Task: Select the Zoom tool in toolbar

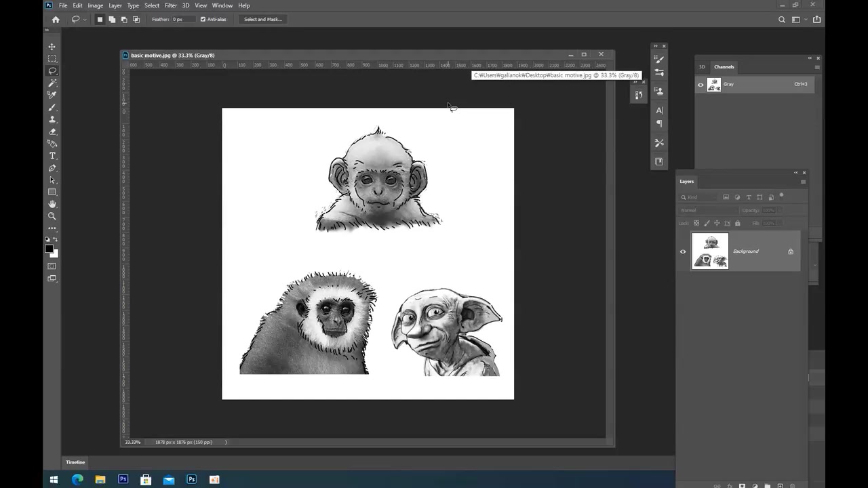Action: [x=52, y=216]
